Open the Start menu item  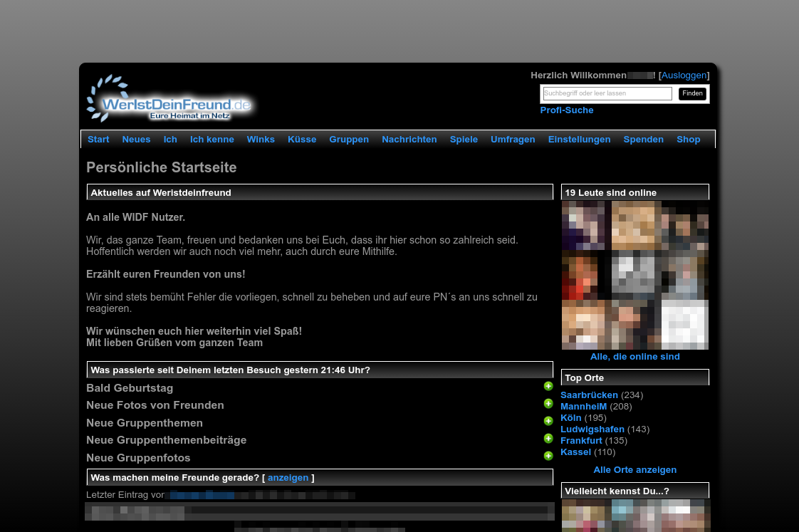[98, 140]
